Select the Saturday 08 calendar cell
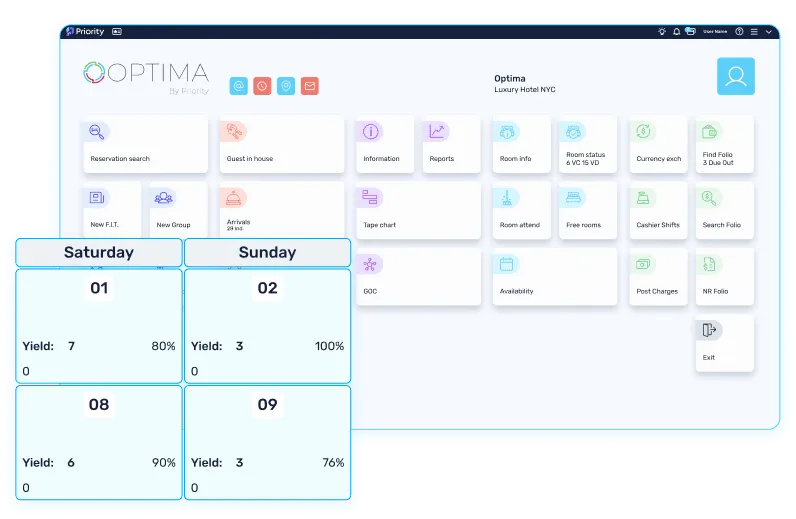 tap(99, 442)
